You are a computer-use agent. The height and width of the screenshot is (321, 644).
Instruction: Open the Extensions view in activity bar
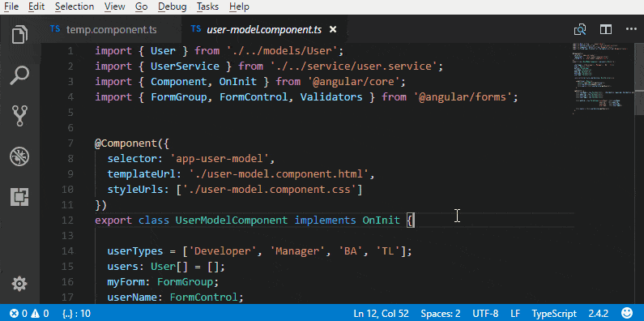[19, 197]
